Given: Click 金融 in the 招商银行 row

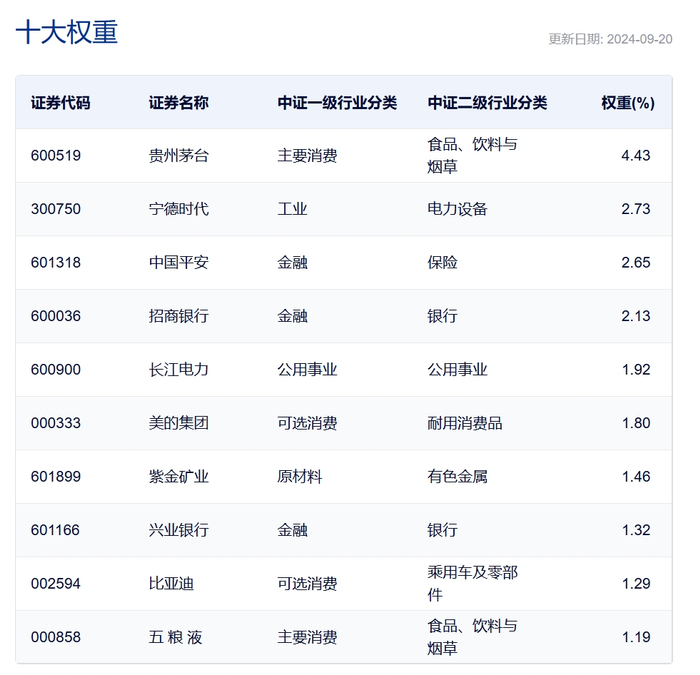Looking at the screenshot, I should pyautogui.click(x=292, y=316).
